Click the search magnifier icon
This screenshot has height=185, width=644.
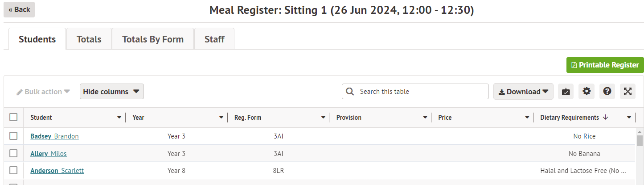pyautogui.click(x=351, y=92)
